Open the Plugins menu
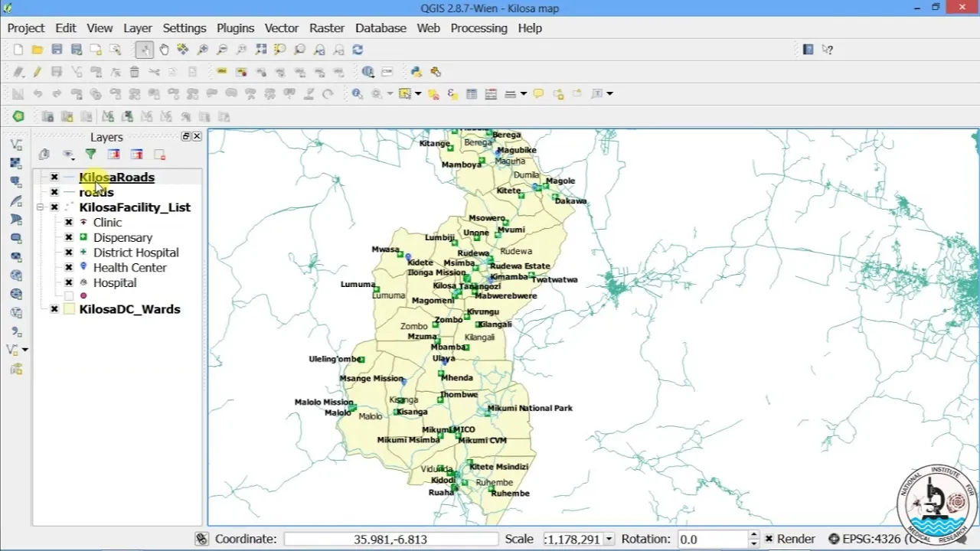Viewport: 980px width, 551px height. (x=235, y=28)
